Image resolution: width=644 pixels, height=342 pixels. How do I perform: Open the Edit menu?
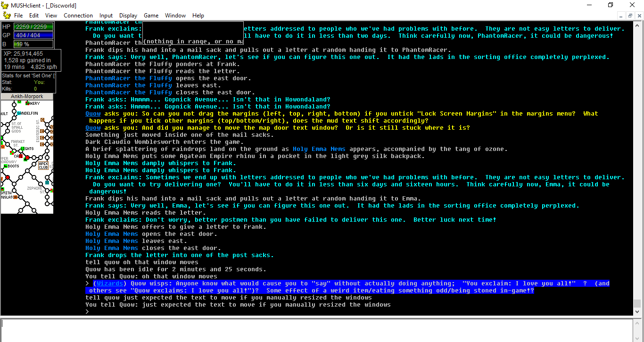pos(34,16)
